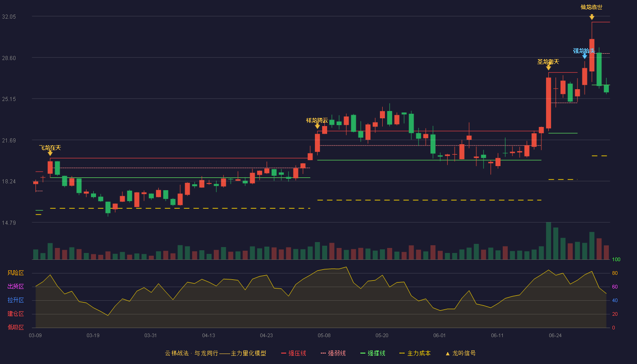
Task: Click the 拉升区 zone label
Action: point(15,300)
